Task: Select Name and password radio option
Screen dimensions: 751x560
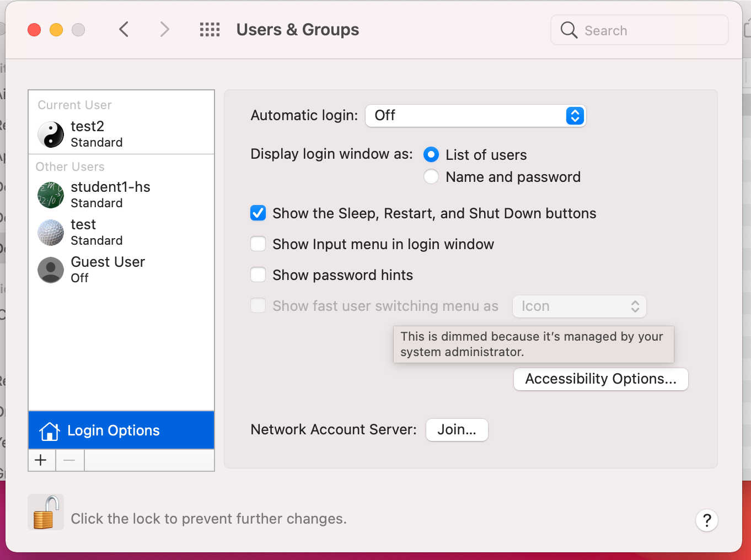Action: coord(431,177)
